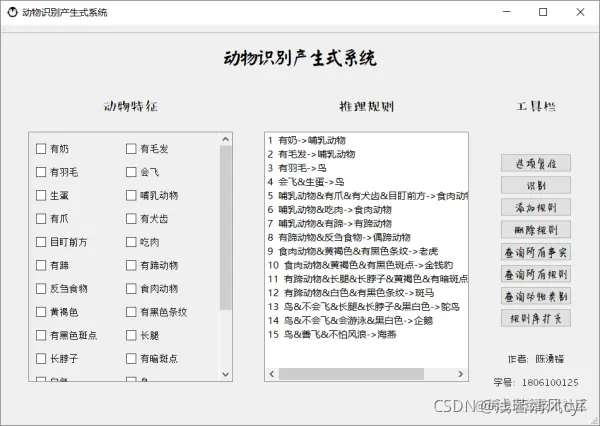
Task: Select the 有蹄动物 feature checkbox
Action: point(131,265)
